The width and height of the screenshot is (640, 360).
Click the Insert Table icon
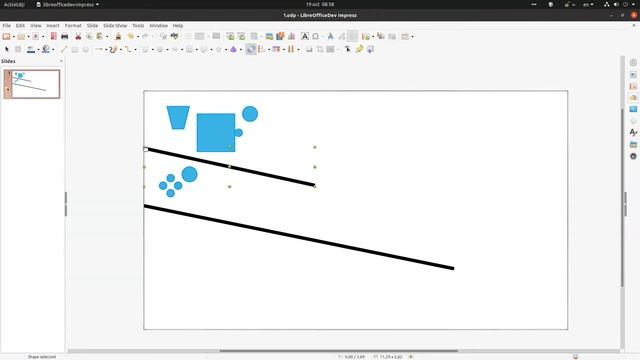click(254, 36)
